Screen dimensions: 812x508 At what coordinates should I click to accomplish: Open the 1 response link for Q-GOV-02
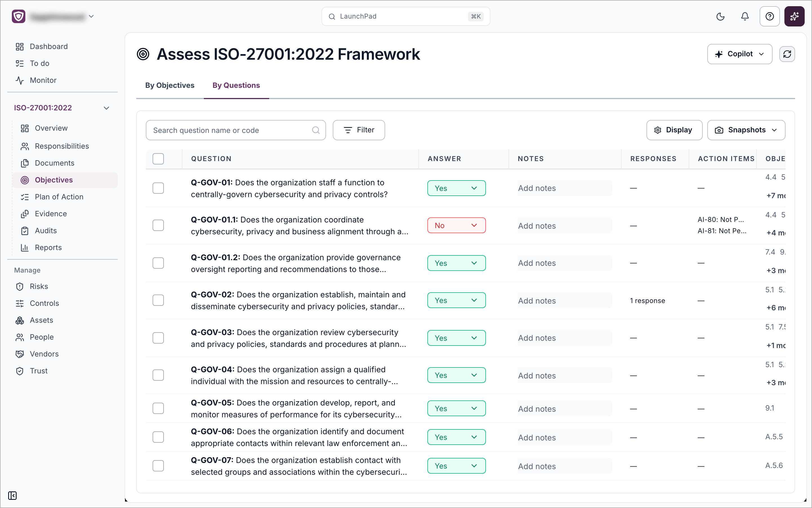click(647, 300)
